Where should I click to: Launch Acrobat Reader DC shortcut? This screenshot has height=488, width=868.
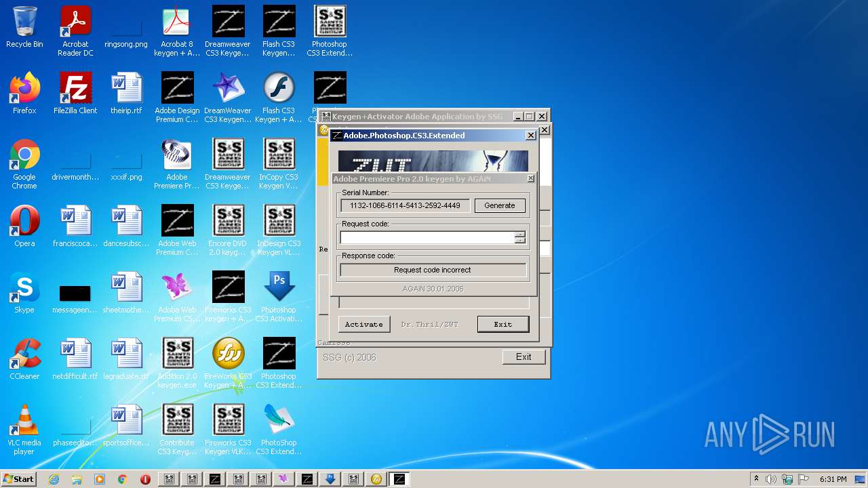click(75, 31)
